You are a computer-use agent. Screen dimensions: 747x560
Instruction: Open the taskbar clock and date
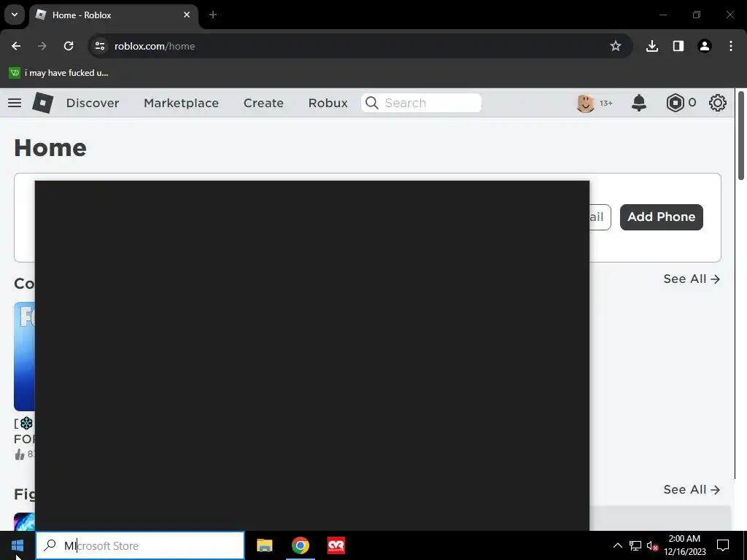(x=684, y=545)
